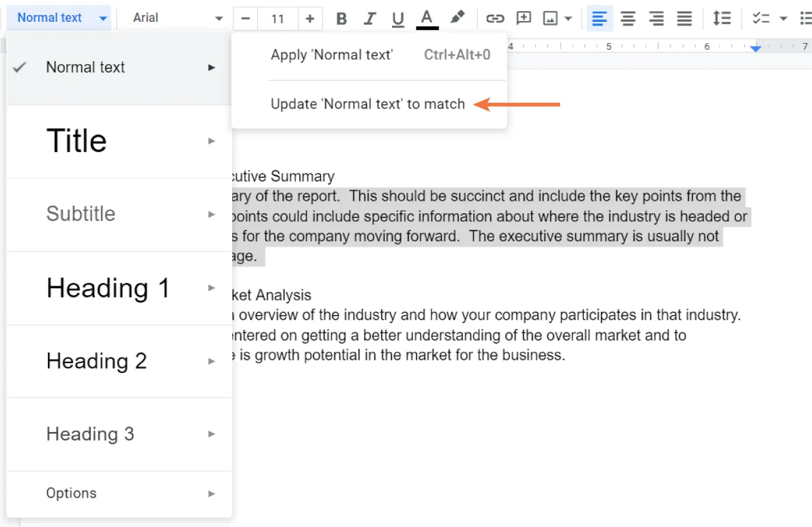
Task: Add a comment
Action: 523,18
